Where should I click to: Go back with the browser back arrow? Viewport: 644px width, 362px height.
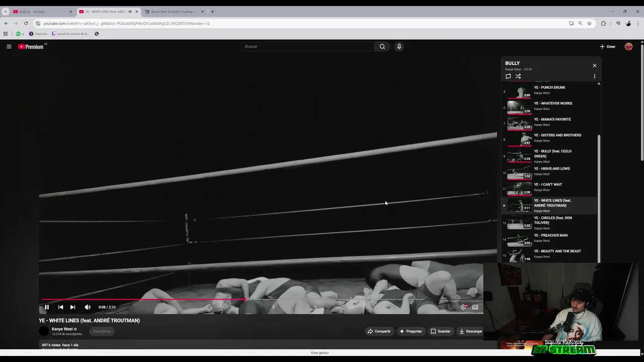click(x=6, y=23)
